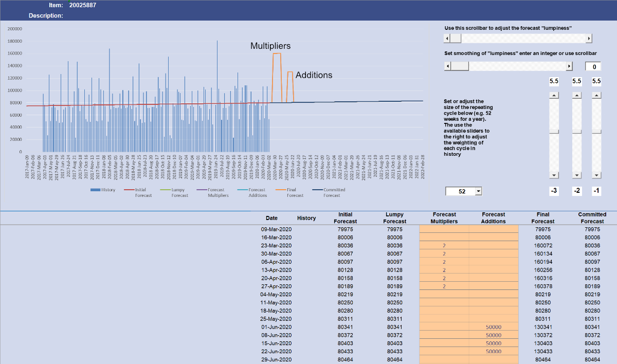
Task: Click left arrow of the lumpiness scrollbar
Action: [447, 38]
